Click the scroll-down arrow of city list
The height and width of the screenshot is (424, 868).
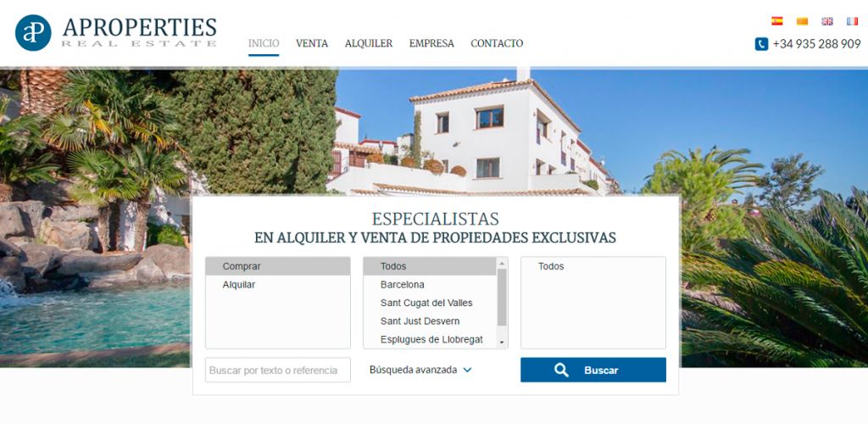[x=502, y=343]
